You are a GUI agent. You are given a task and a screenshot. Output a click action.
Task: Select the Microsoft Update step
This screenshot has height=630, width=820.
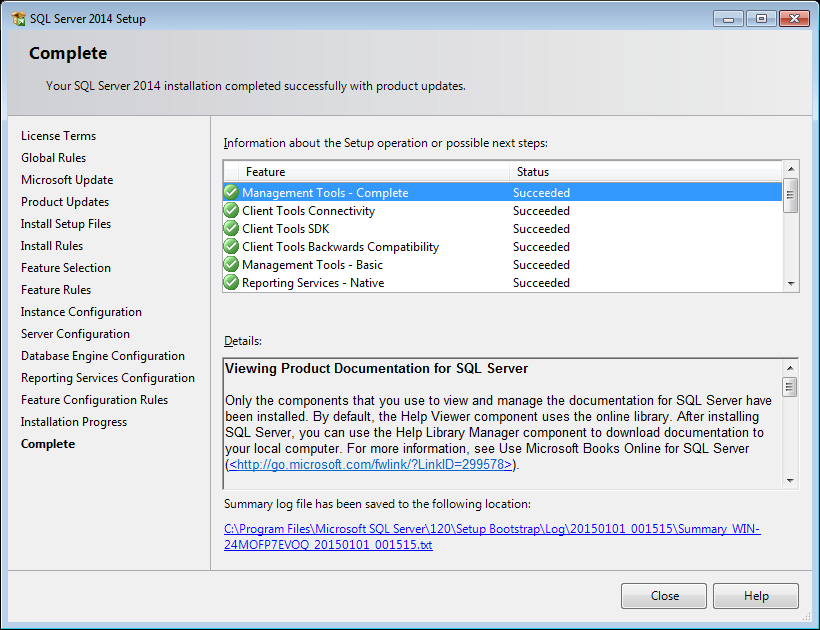67,180
